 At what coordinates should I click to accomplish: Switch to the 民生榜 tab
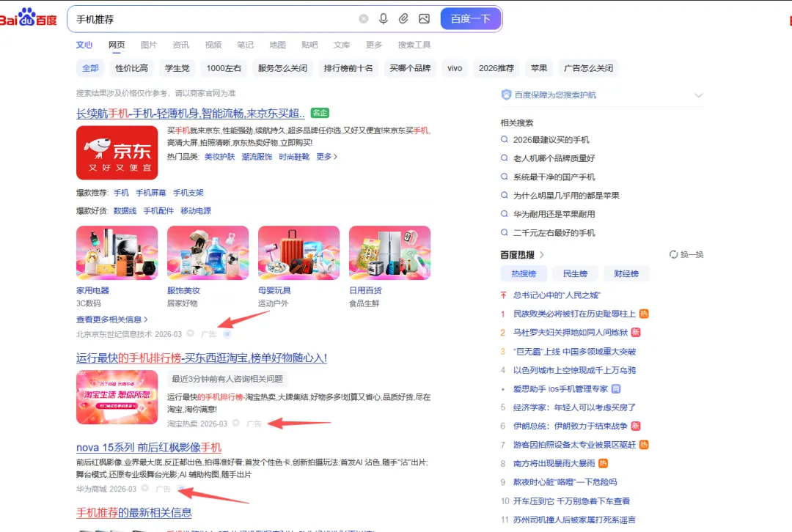pyautogui.click(x=576, y=273)
